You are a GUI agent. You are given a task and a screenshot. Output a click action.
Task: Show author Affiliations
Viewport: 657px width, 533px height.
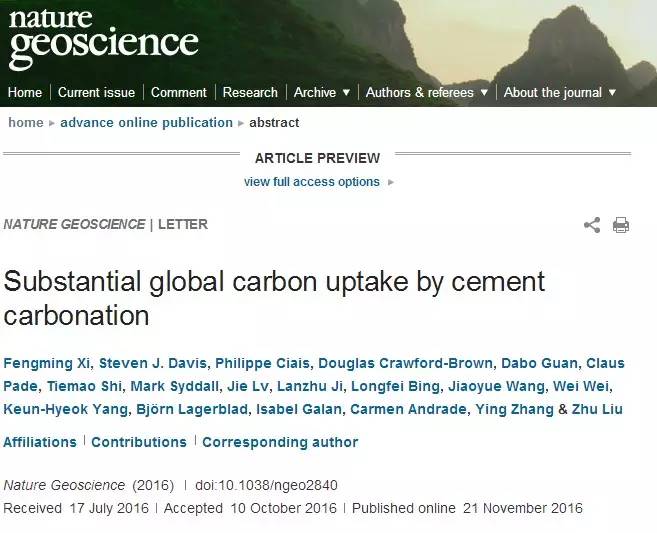[x=40, y=442]
